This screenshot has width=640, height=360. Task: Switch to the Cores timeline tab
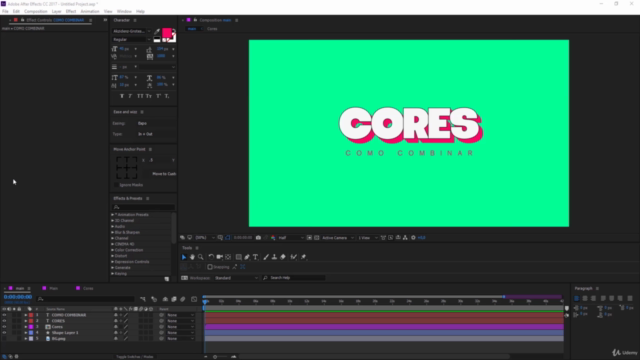88,288
